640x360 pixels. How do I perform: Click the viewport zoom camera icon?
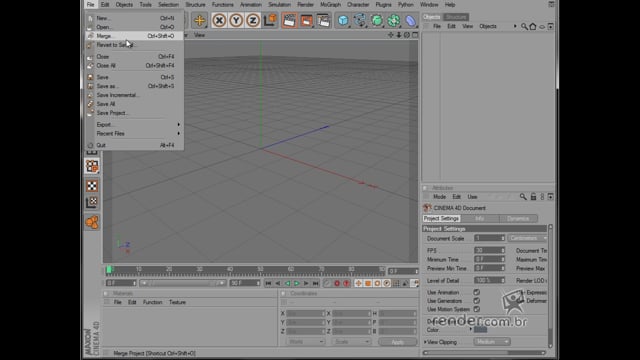(399, 35)
